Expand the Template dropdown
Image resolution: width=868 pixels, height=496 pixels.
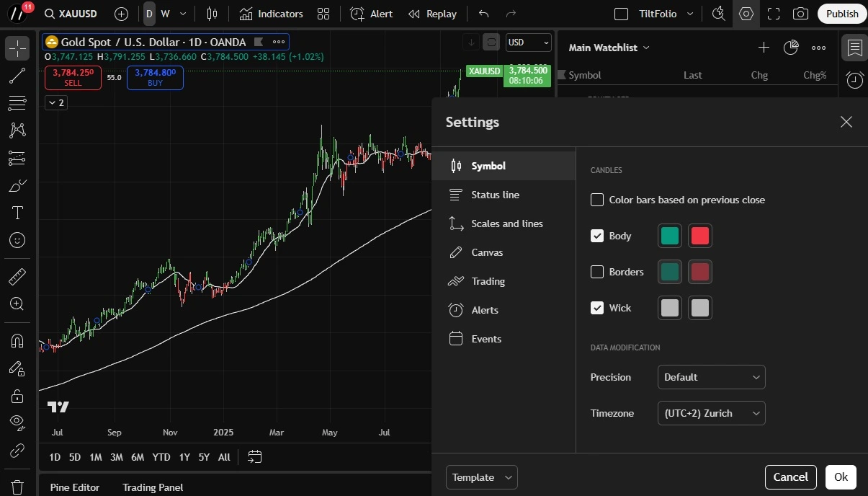click(481, 477)
